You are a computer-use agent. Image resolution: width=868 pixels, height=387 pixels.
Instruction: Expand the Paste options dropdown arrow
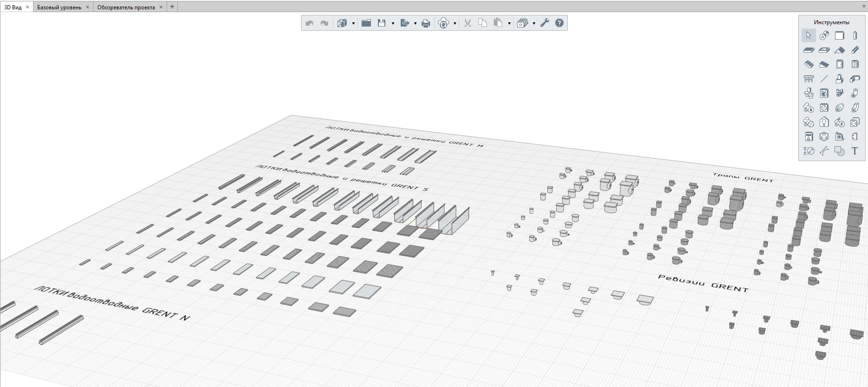pos(509,23)
